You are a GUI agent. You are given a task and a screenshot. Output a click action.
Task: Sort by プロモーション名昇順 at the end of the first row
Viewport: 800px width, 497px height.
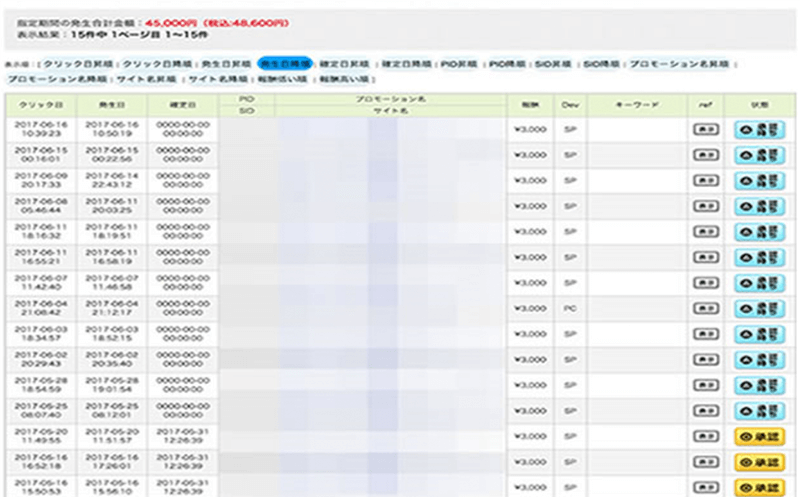pyautogui.click(x=681, y=63)
